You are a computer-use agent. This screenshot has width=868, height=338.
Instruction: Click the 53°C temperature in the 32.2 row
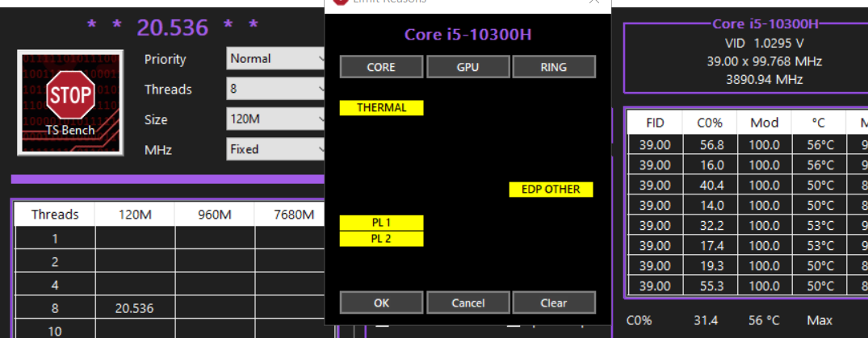click(x=819, y=226)
